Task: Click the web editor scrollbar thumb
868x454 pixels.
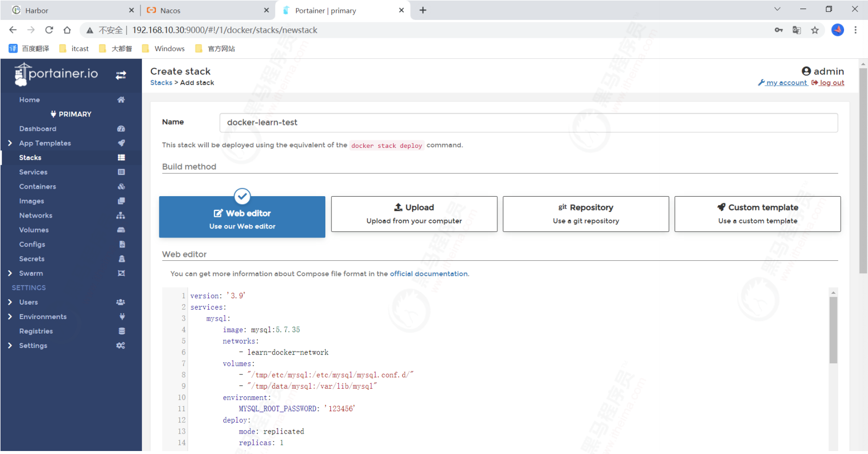Action: coord(833,330)
